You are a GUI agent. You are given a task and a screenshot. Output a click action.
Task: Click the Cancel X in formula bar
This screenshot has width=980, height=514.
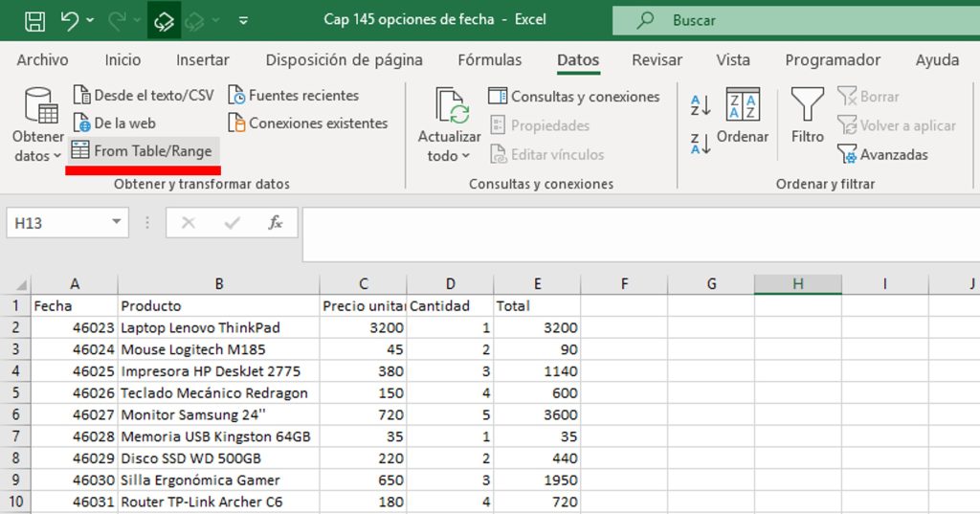tap(189, 223)
